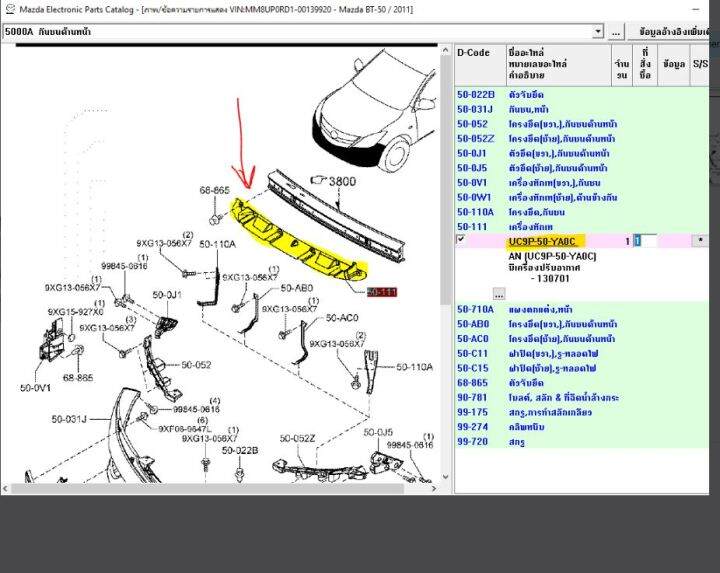This screenshot has height=573, width=720.
Task: Click the pointing hand icon beside 3800
Action: click(315, 181)
